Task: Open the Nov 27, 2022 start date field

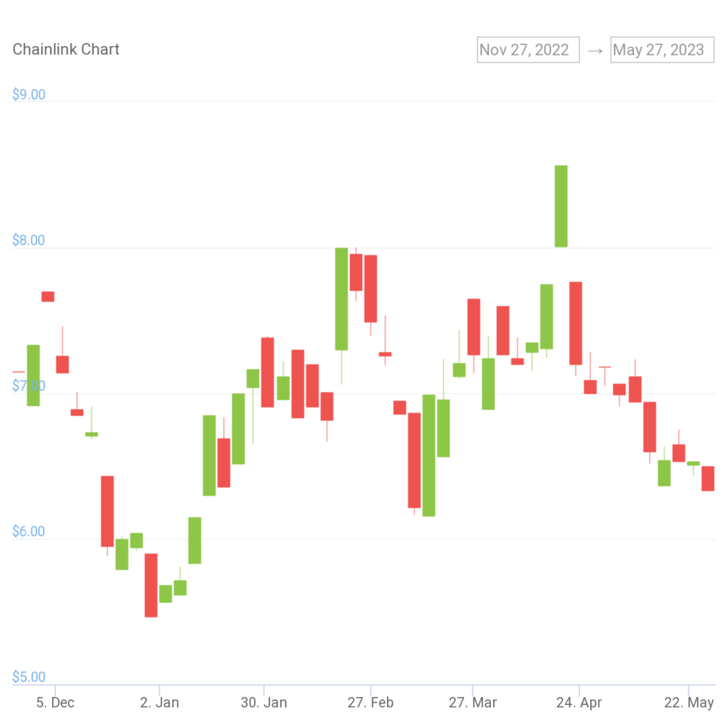Action: click(528, 50)
